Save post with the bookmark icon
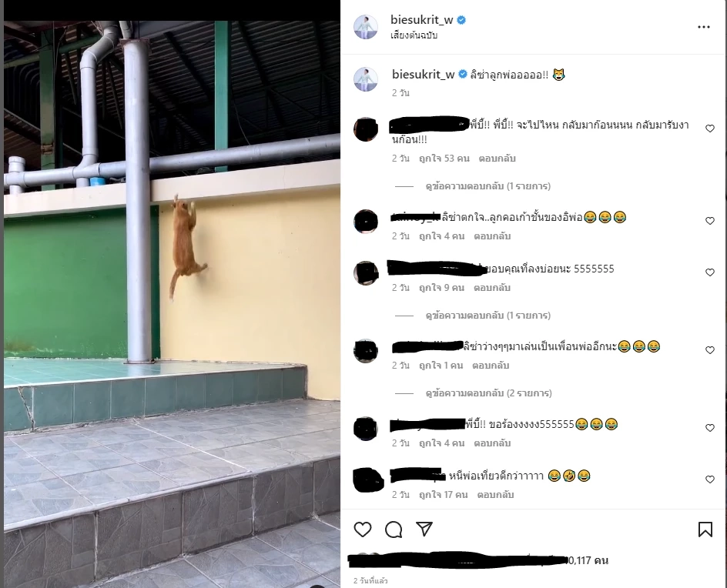 [x=705, y=530]
